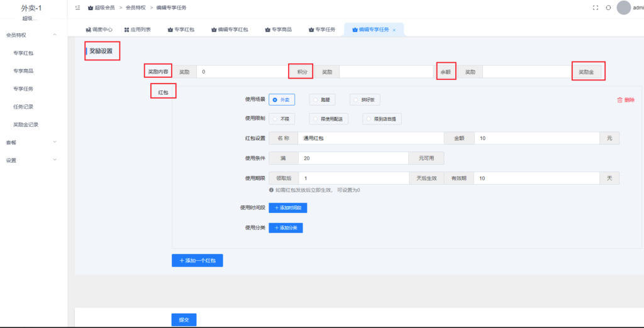The image size is (644, 328).
Task: Open 任务记录 in the sidebar
Action: click(x=23, y=107)
